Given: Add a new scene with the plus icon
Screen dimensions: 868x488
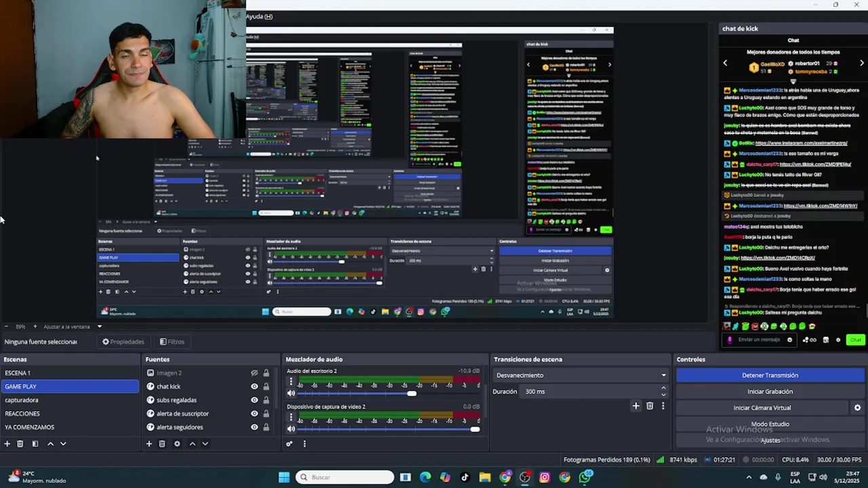Looking at the screenshot, I should click(x=7, y=444).
